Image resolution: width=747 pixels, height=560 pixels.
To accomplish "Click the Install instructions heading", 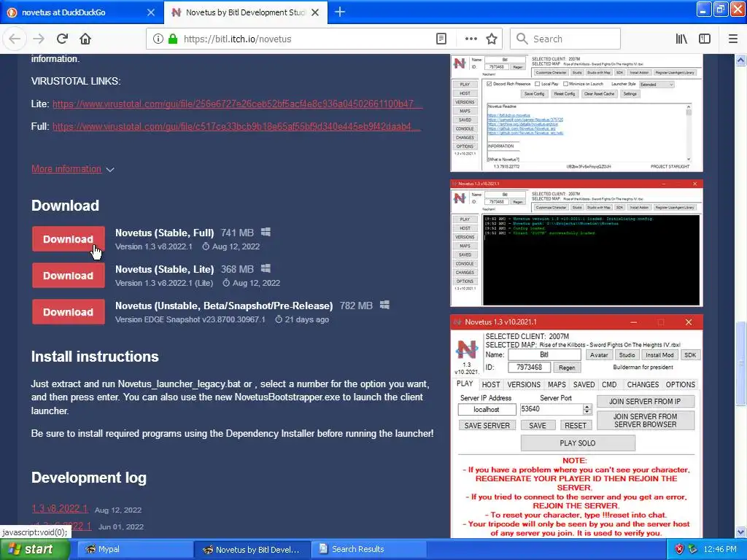I will [x=95, y=357].
